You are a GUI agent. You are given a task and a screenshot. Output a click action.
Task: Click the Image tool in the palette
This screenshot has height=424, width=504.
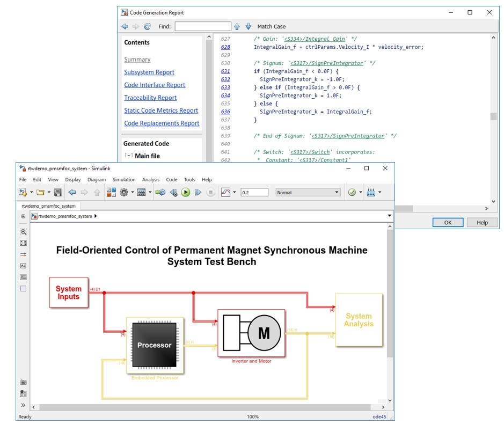tap(23, 277)
